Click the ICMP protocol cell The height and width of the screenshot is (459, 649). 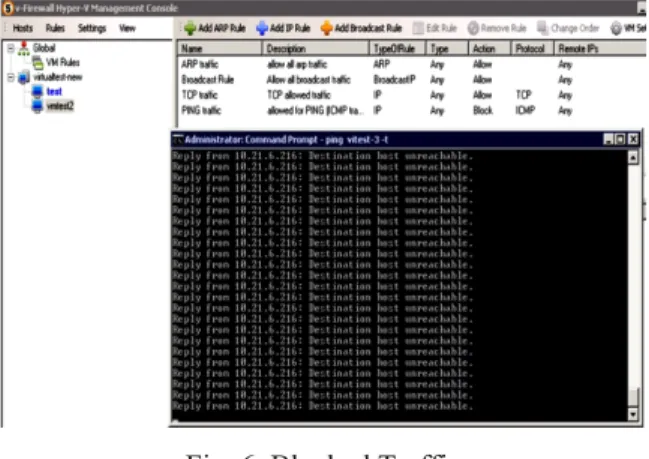525,111
